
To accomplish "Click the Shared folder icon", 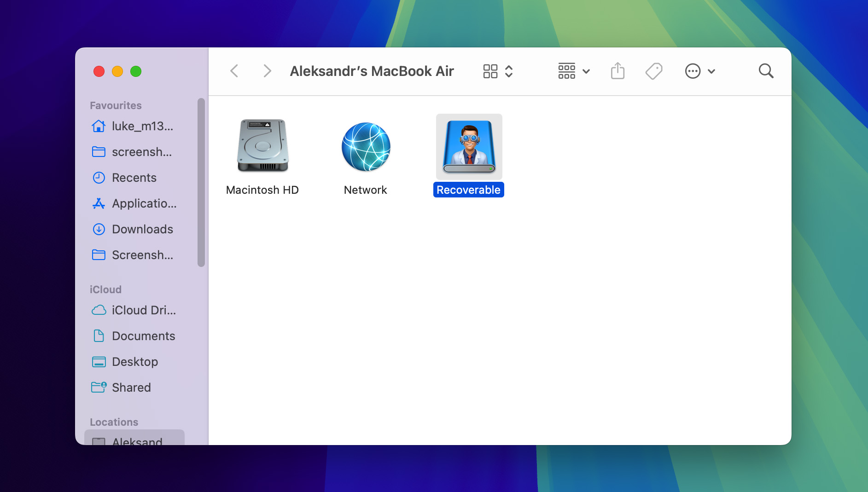I will [x=99, y=388].
